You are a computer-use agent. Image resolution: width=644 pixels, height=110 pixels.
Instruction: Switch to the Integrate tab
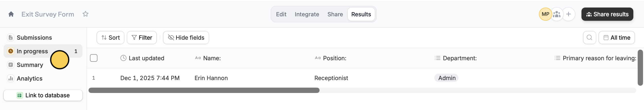(307, 14)
